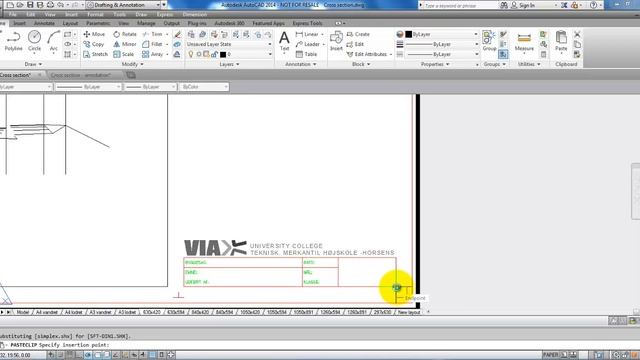
Task: Click the color wheel icon in Properties panel
Action: [x=400, y=34]
